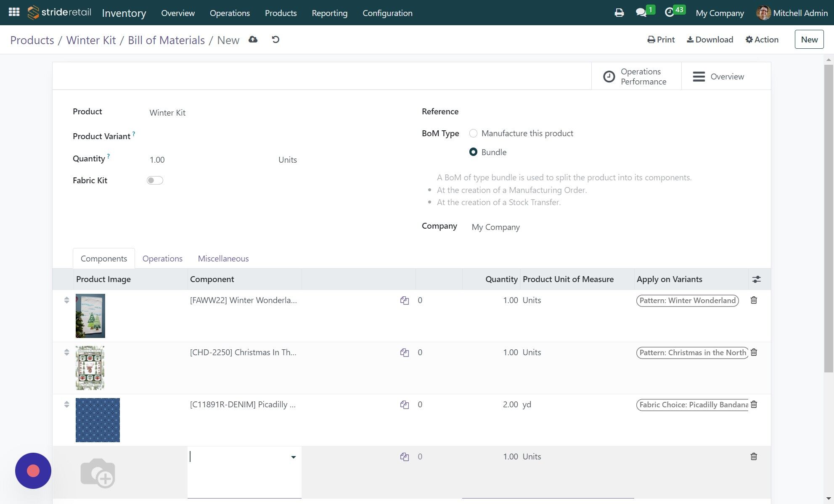Click the Pattern: Winter Wonderland tag
Viewport: 834px width, 504px height.
click(687, 301)
